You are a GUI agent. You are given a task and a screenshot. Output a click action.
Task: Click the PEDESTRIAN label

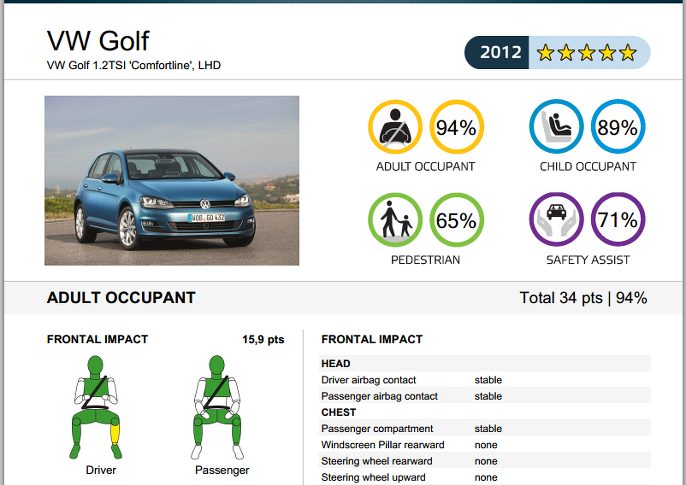click(x=425, y=260)
